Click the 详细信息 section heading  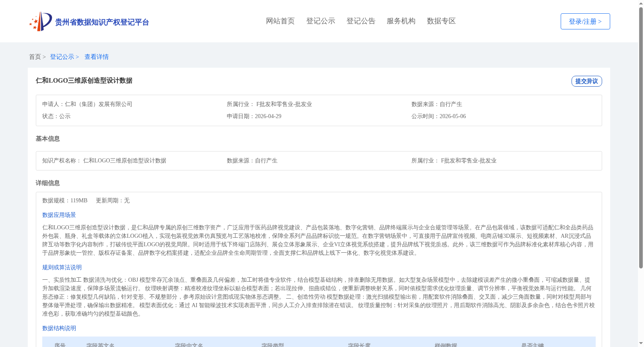tap(47, 183)
